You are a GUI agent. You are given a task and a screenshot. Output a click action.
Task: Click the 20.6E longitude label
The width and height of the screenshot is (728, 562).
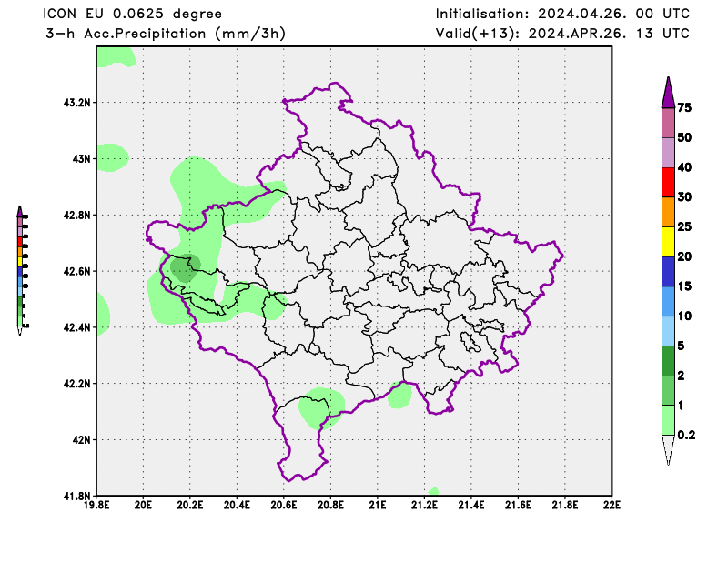tap(284, 505)
